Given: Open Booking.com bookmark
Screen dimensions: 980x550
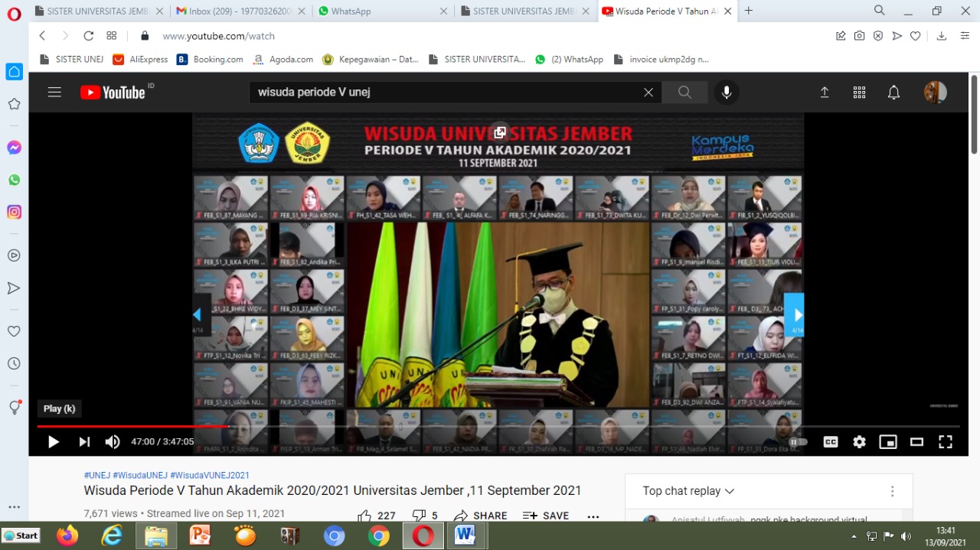Looking at the screenshot, I should point(210,59).
